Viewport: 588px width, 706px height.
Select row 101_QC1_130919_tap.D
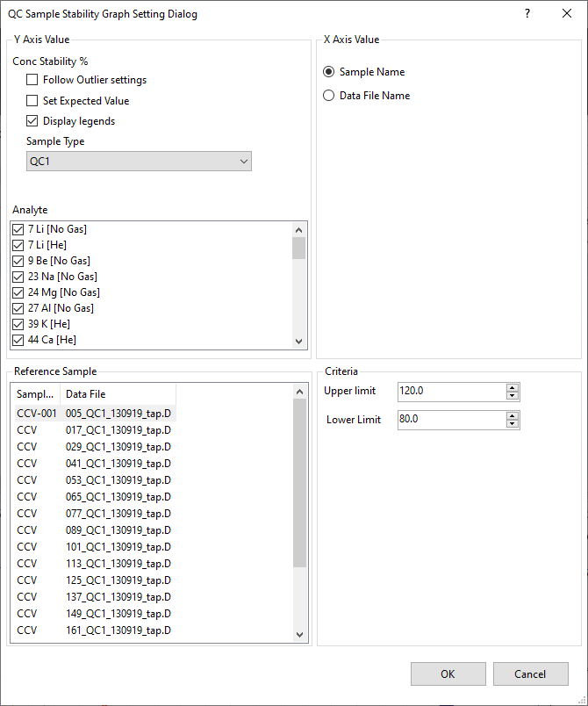coord(94,546)
